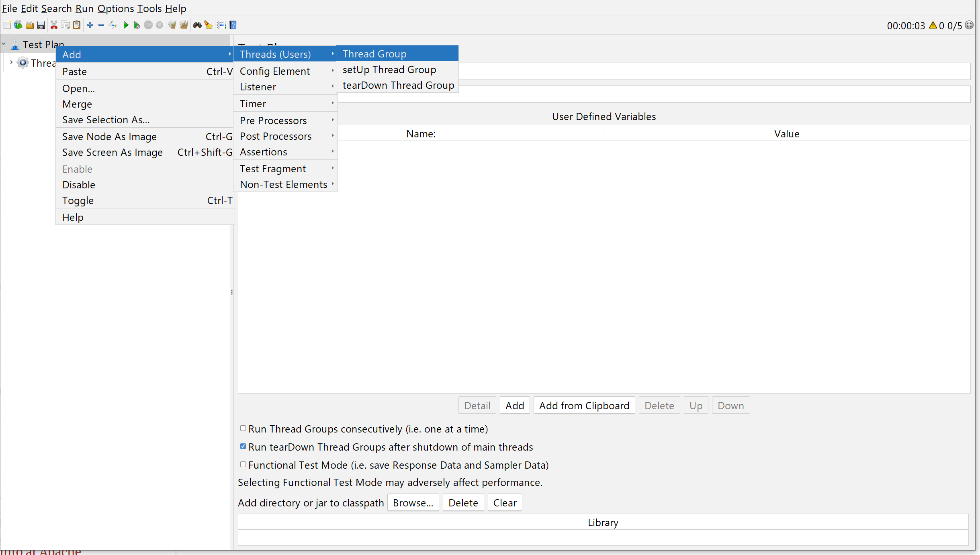Start the test with green play icon
Screen dimensions: 980x555
(126, 25)
